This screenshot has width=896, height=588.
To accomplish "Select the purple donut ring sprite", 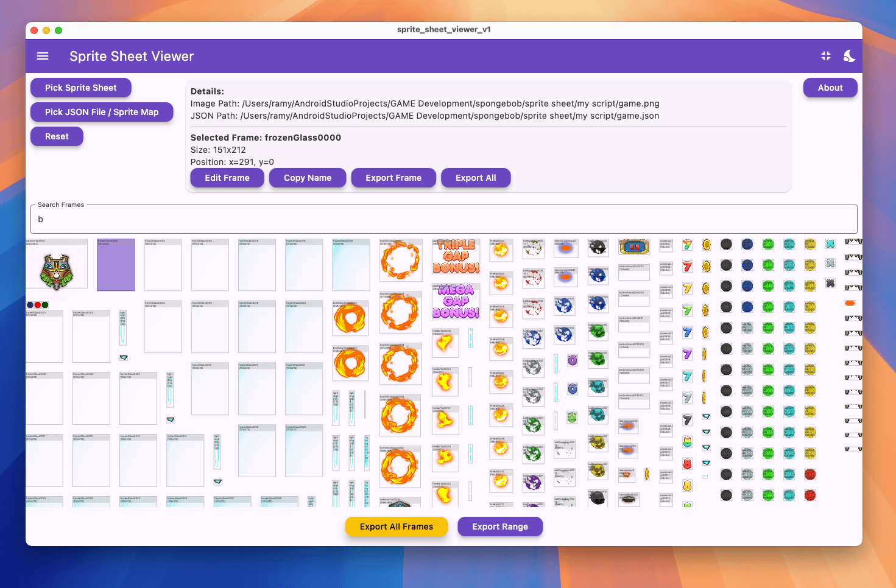I will [x=573, y=360].
